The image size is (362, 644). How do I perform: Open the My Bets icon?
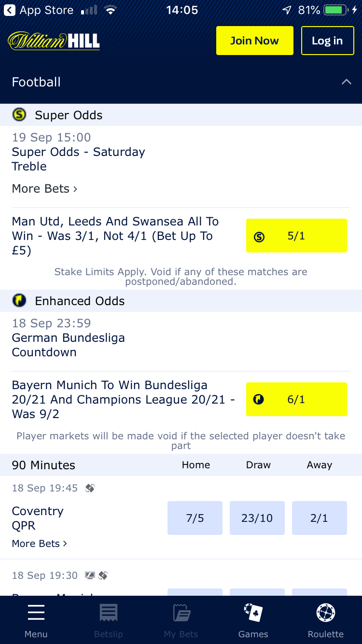(x=181, y=613)
